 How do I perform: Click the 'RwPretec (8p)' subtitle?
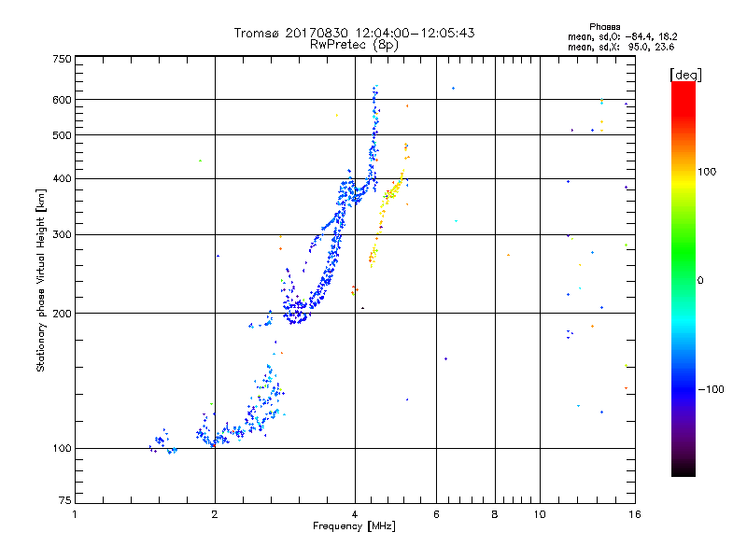354,45
